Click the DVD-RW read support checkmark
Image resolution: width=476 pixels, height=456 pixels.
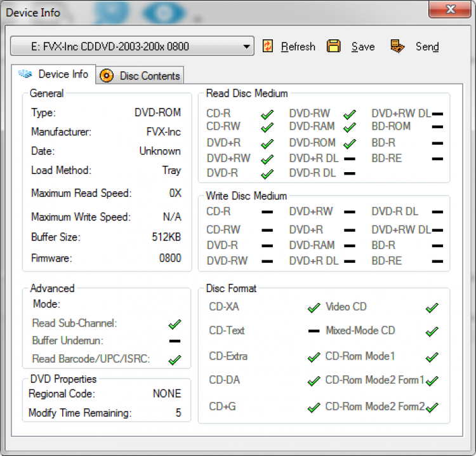(350, 114)
